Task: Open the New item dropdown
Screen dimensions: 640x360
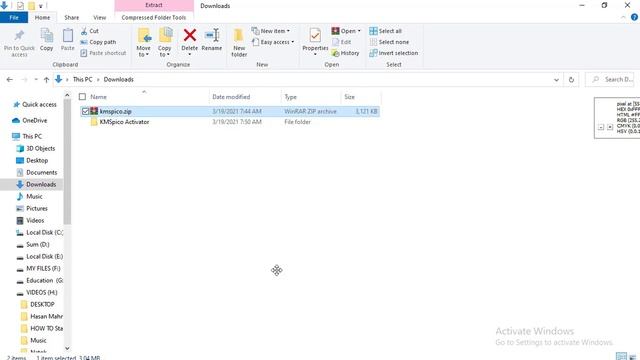Action: point(271,31)
